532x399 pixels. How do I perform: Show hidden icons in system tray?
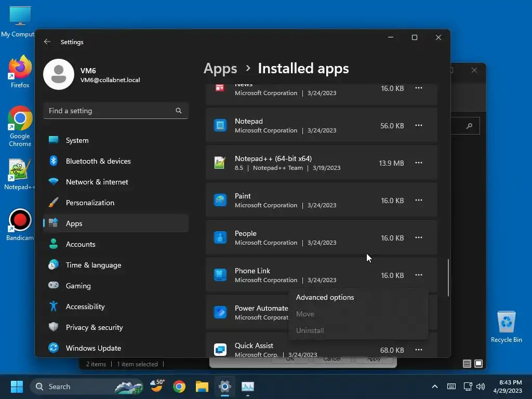(x=435, y=387)
